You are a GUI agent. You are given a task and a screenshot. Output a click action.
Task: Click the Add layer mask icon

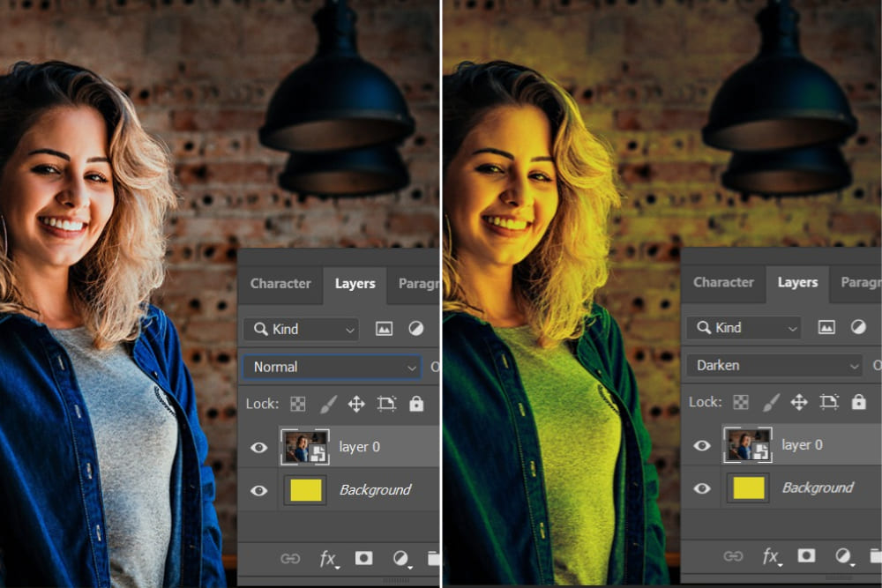click(365, 558)
